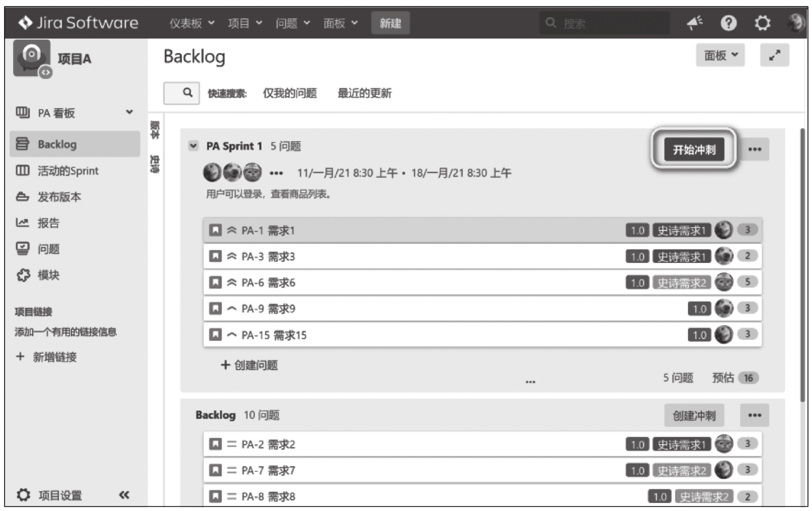
Task: Expand the PA 看板 board switcher
Action: point(129,112)
